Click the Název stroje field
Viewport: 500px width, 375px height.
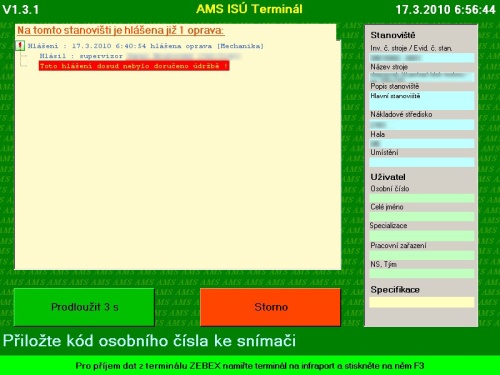pyautogui.click(x=422, y=77)
